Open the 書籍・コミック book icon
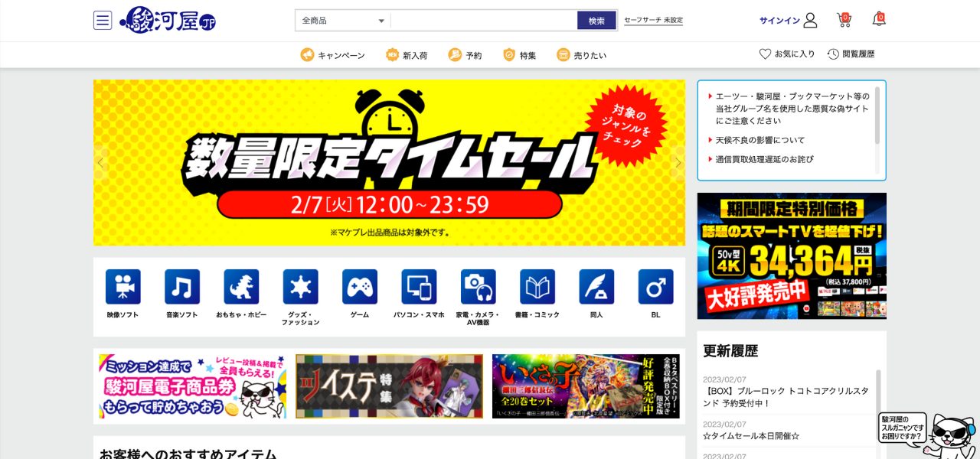980x459 pixels. tap(537, 287)
